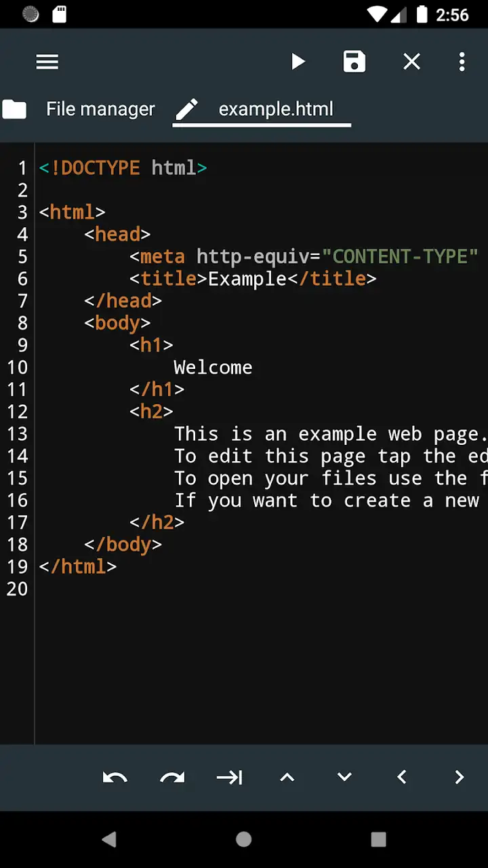Click the opening <h2> tag

(x=151, y=412)
